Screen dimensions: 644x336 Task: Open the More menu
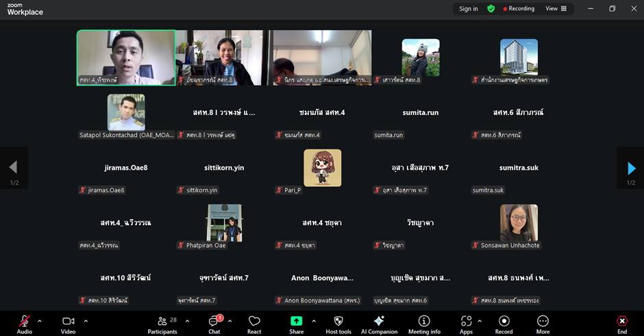[x=543, y=324]
